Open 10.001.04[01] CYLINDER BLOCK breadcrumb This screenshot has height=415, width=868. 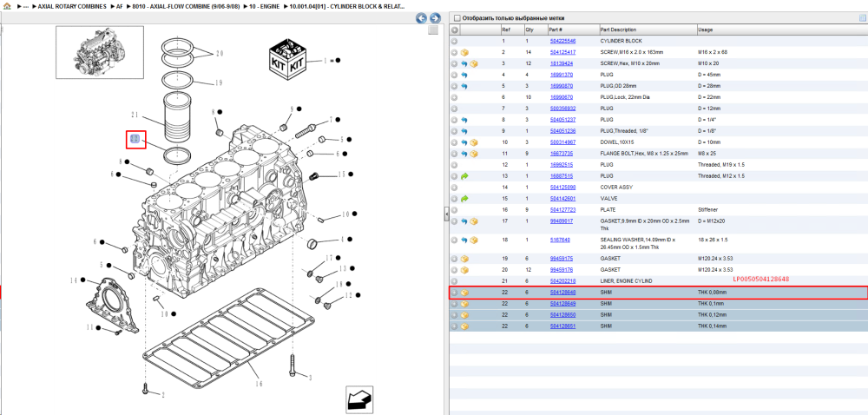(347, 7)
